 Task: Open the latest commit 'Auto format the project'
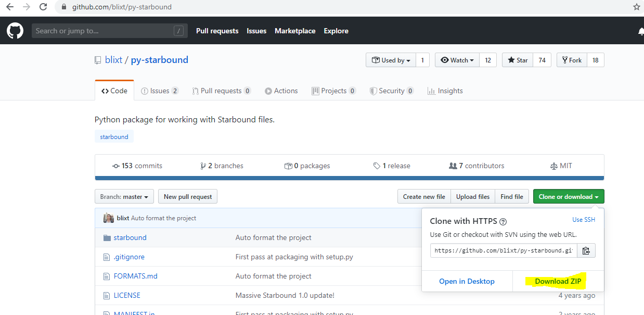pos(163,218)
